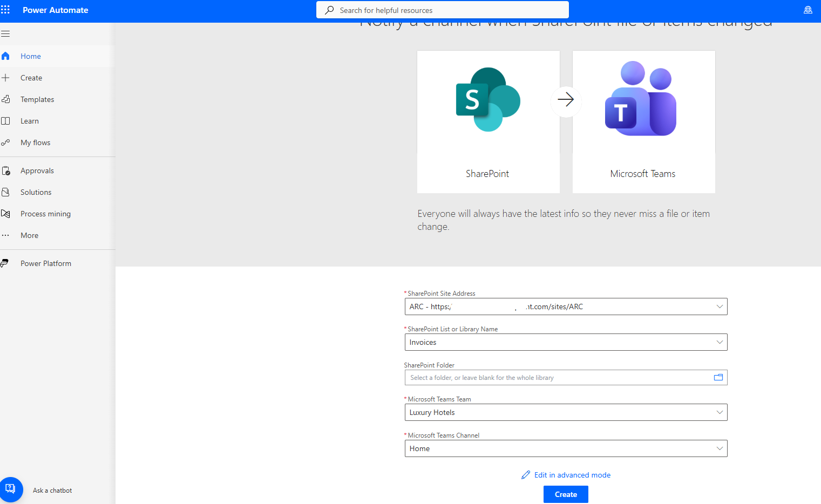821x504 pixels.
Task: Click the environment icon in the header
Action: [x=808, y=10]
